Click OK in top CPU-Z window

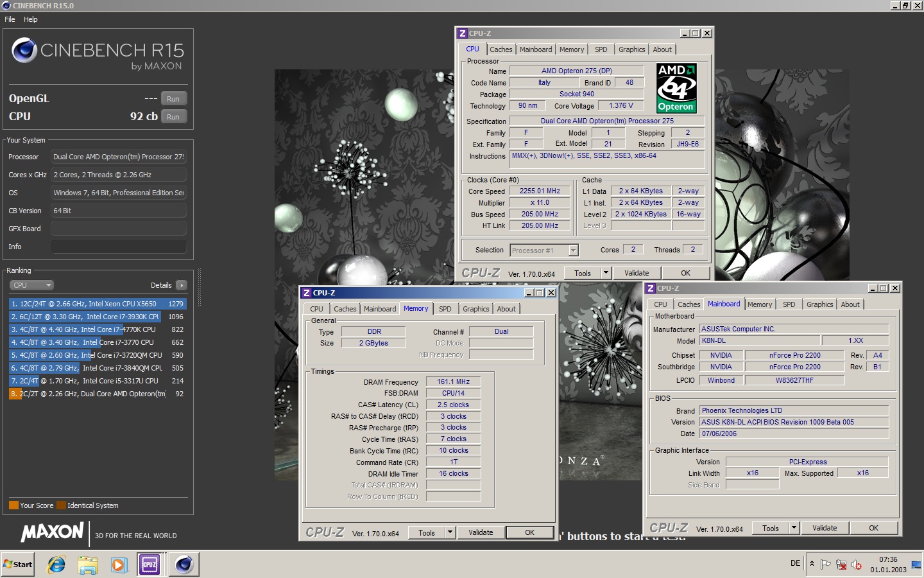pyautogui.click(x=686, y=274)
